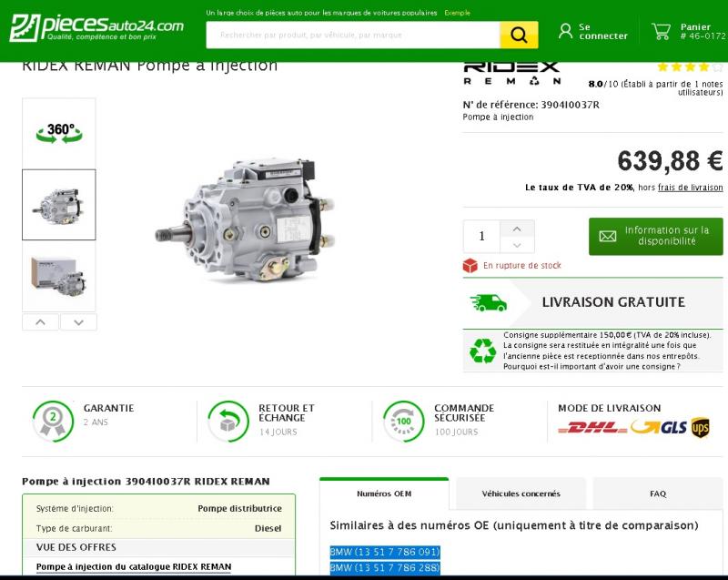Screen dimensions: 728x580
Task: Click the Exemple search link
Action: [x=458, y=13]
